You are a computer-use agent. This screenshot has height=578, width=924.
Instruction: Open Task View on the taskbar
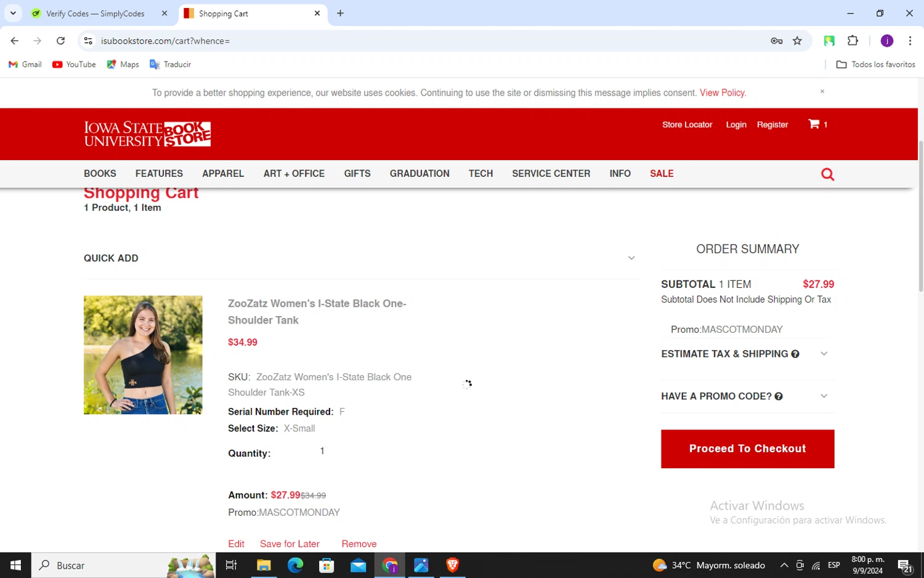click(x=232, y=565)
